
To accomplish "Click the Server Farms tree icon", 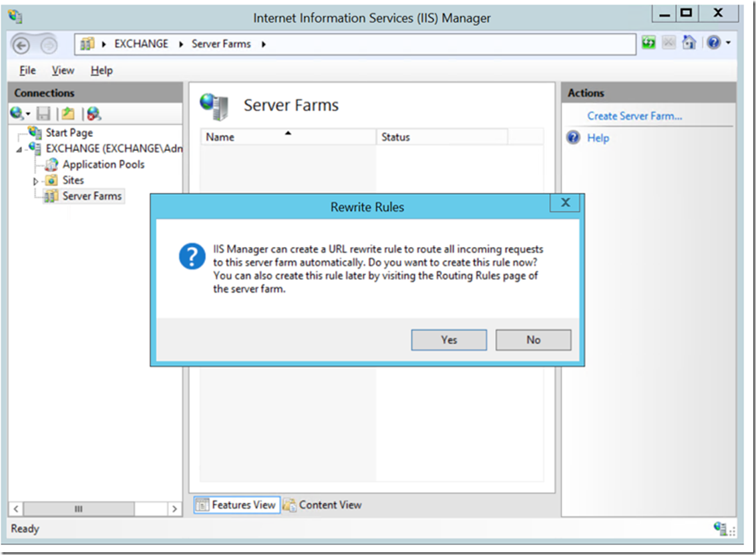I will click(51, 196).
